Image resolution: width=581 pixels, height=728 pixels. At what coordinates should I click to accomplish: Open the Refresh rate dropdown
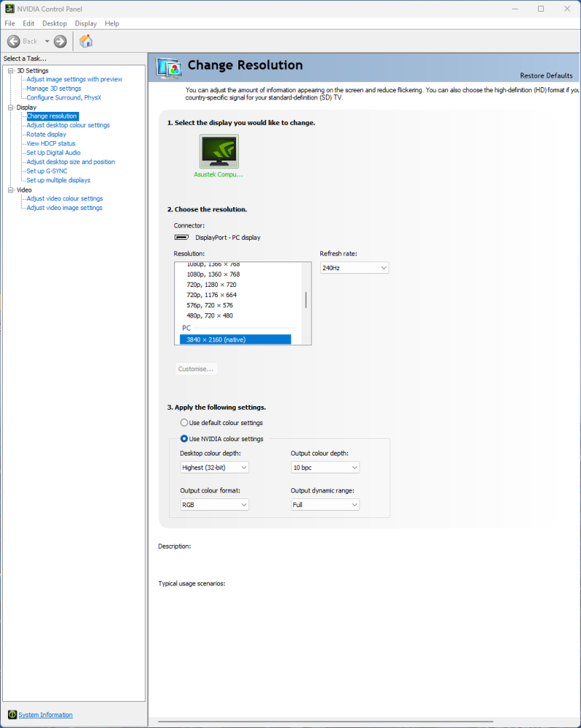tap(354, 268)
